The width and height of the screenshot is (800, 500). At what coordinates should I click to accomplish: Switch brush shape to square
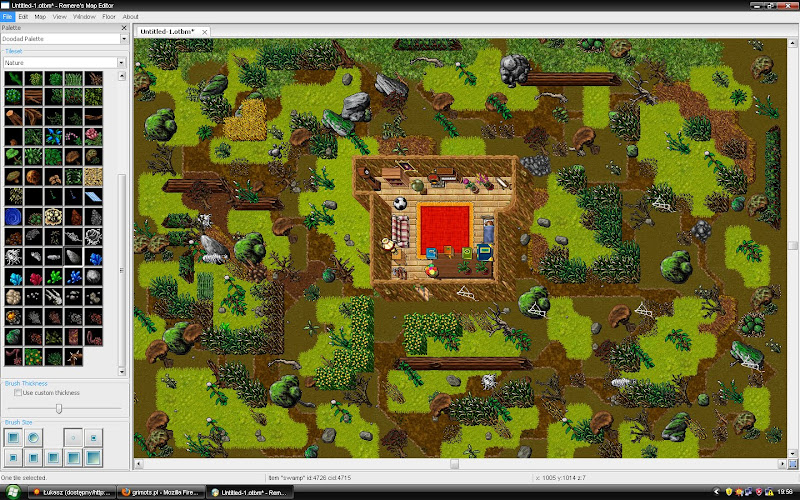(x=13, y=437)
